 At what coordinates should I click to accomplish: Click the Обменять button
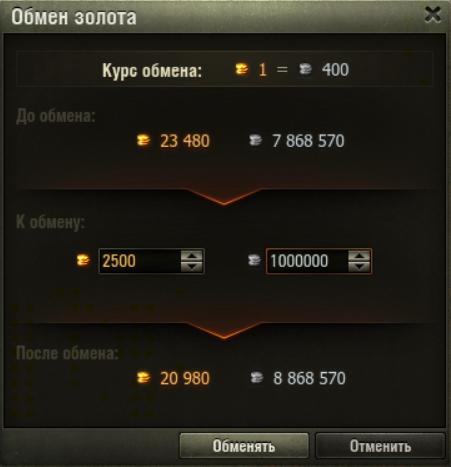click(x=244, y=446)
